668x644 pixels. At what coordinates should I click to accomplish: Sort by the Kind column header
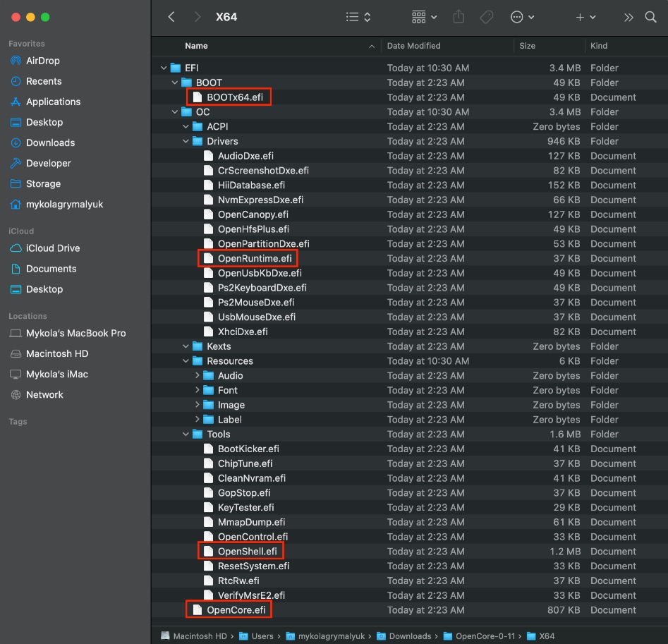(x=599, y=46)
